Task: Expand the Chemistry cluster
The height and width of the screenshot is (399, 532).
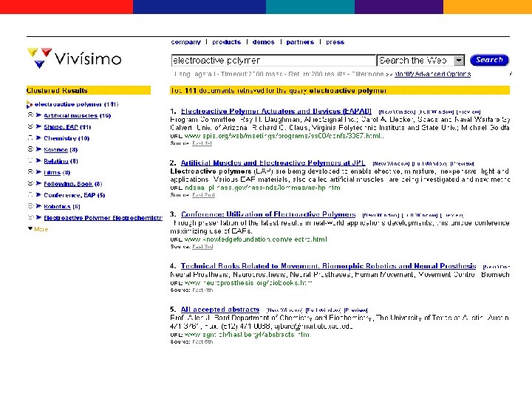Action: pos(30,137)
